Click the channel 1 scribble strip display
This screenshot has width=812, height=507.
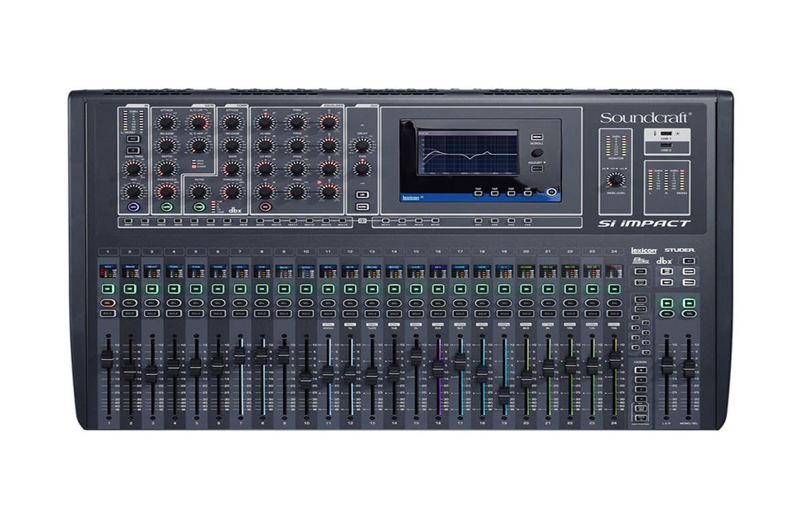click(108, 273)
